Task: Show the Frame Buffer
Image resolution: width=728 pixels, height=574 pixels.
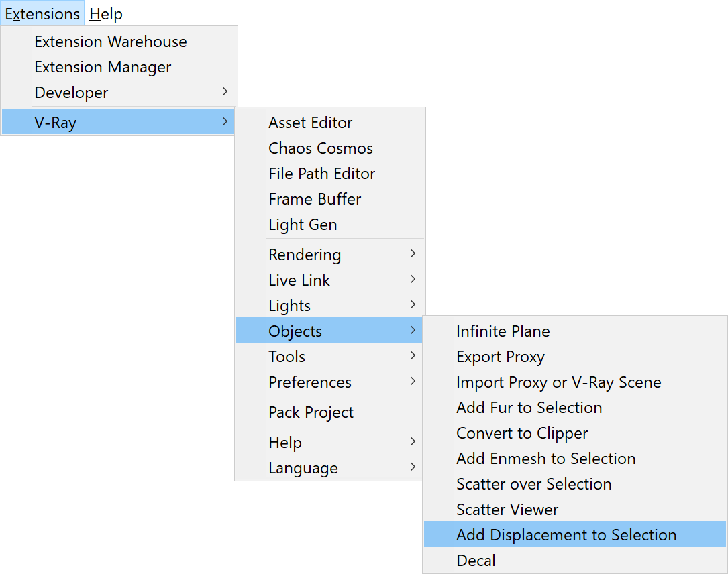Action: [330, 199]
